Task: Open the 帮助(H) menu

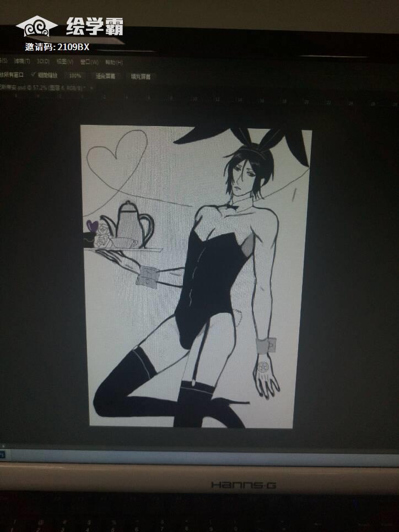Action: tap(114, 62)
